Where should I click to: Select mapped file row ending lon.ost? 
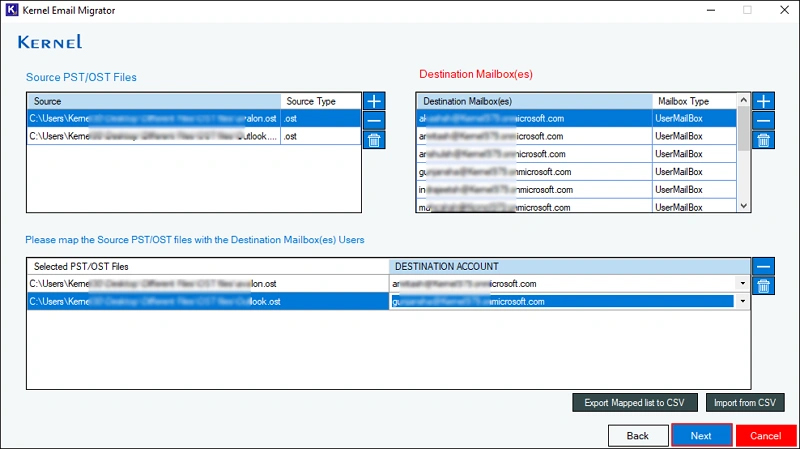pyautogui.click(x=208, y=284)
